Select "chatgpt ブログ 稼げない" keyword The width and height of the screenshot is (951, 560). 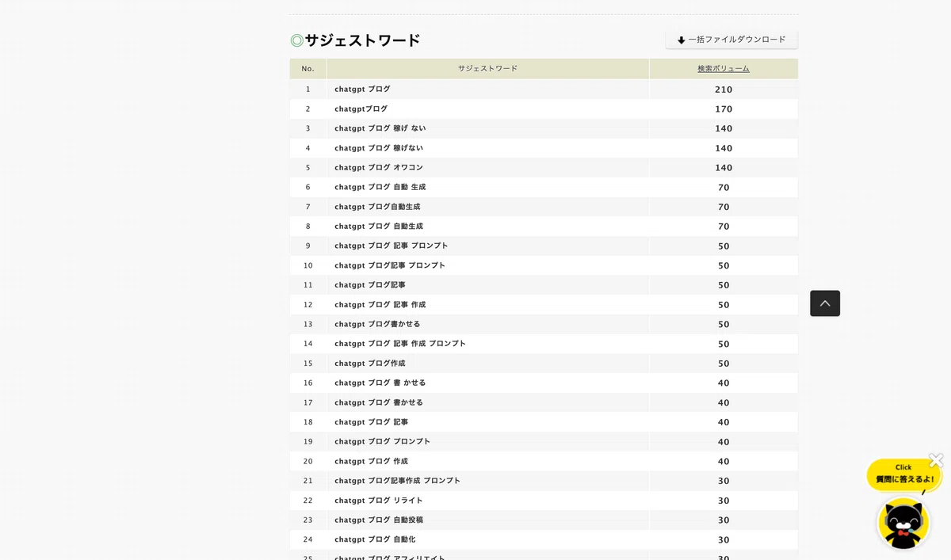click(x=379, y=148)
